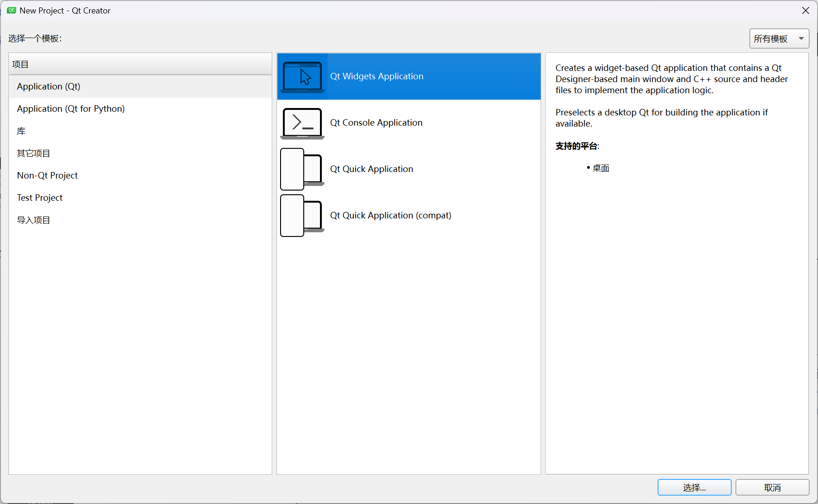Select the Application (Qt) category

pos(140,87)
